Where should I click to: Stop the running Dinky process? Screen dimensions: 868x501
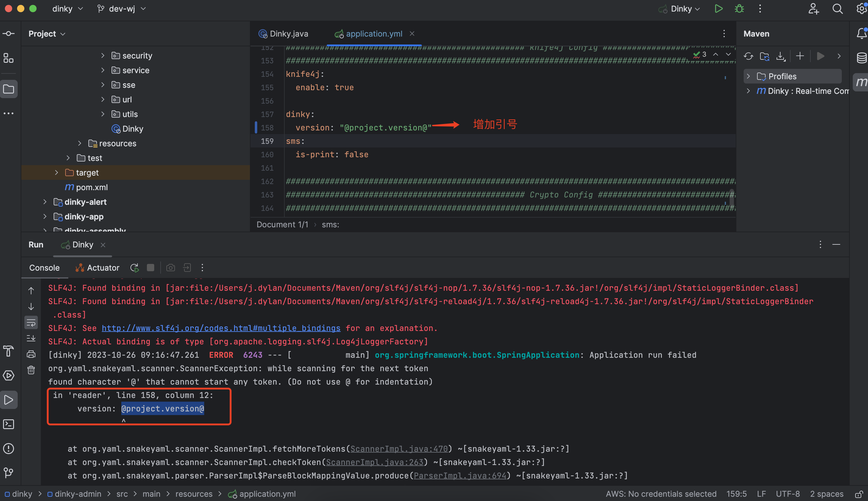[x=150, y=268]
